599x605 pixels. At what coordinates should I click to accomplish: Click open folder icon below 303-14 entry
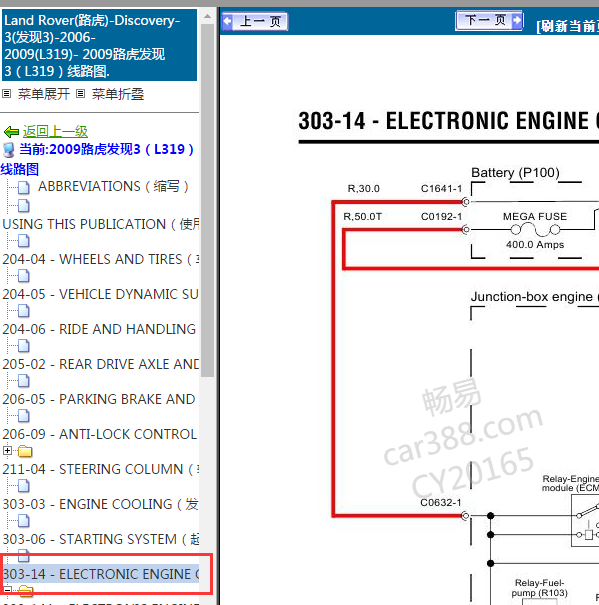(25, 590)
